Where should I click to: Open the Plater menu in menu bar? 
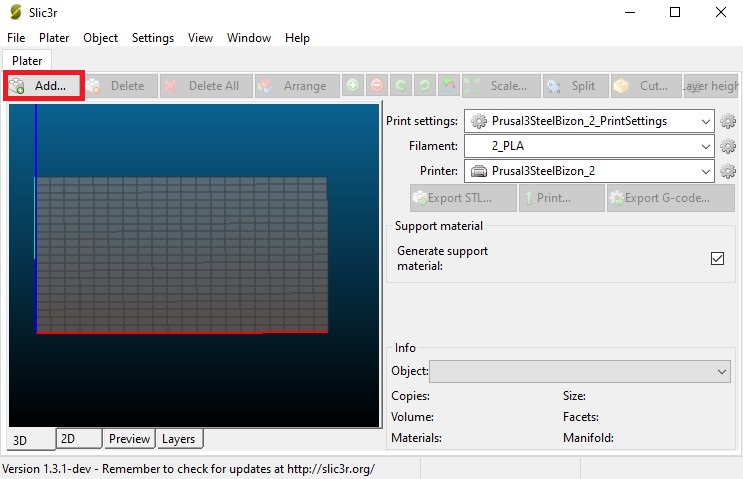coord(54,38)
